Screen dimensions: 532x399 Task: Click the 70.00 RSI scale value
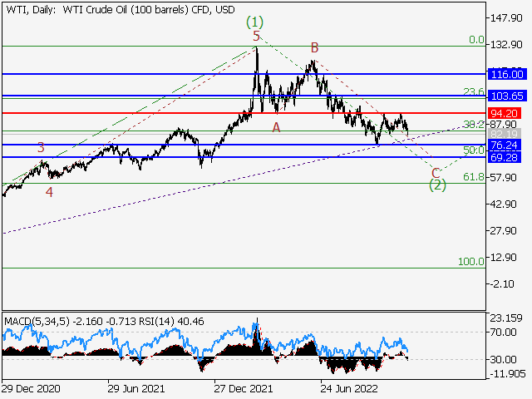tap(504, 332)
